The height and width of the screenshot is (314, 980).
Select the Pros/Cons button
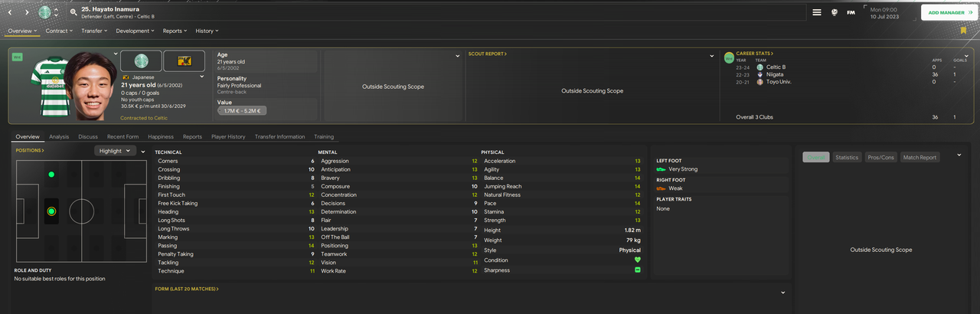pos(881,157)
